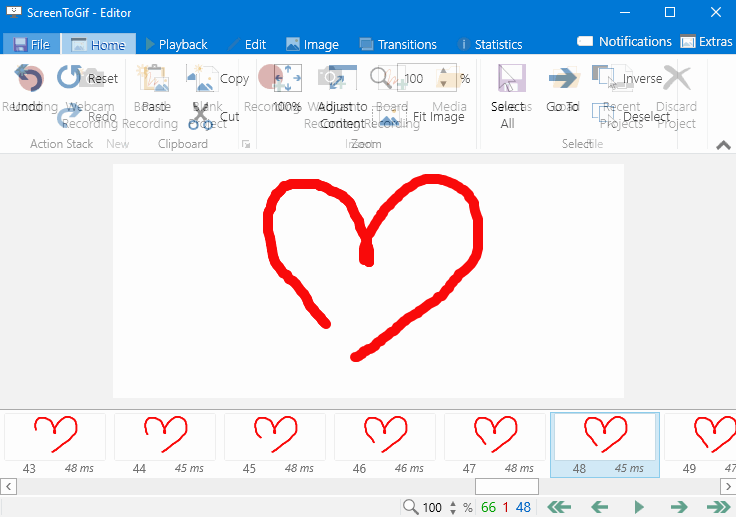Select frame 43 thumbnail
736x517 pixels.
coord(55,444)
